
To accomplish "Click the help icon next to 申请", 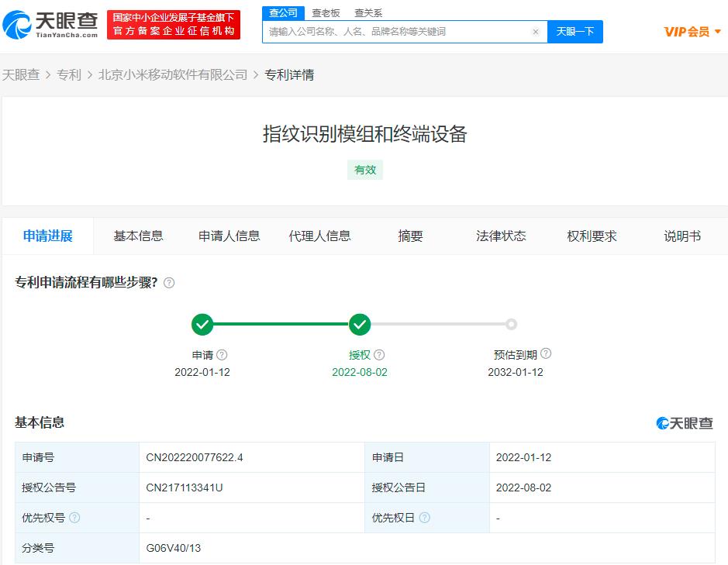I will point(222,355).
